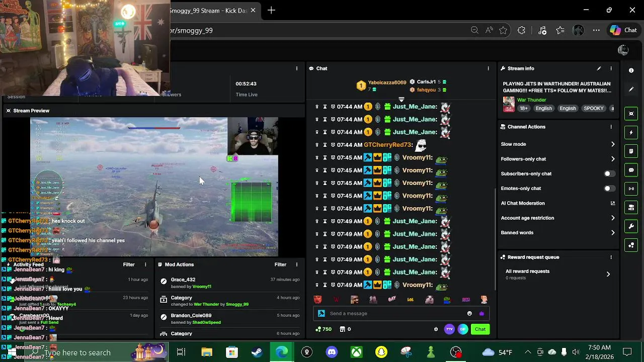Image resolution: width=644 pixels, height=362 pixels.
Task: Insert the red W emote
Action: 337,299
